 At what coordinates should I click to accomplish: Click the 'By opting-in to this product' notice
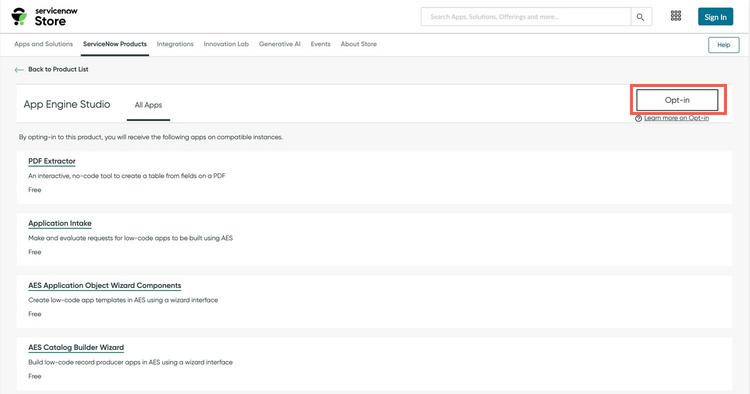click(151, 137)
